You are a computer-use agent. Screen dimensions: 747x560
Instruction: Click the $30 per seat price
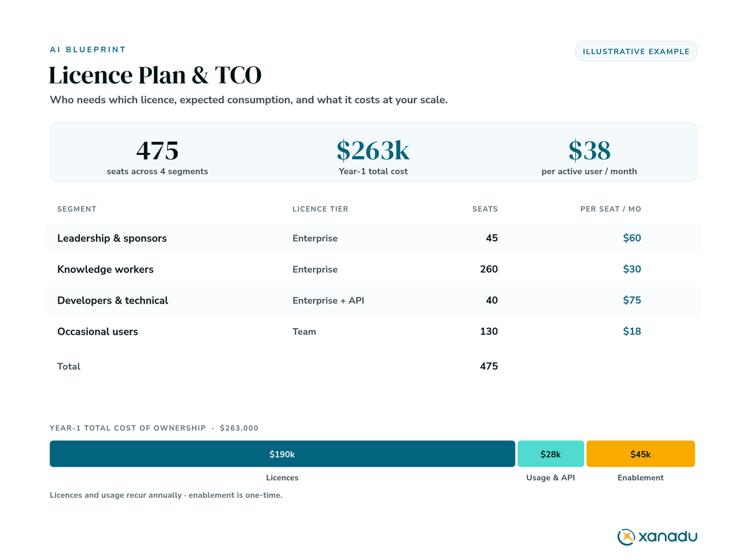tap(632, 269)
